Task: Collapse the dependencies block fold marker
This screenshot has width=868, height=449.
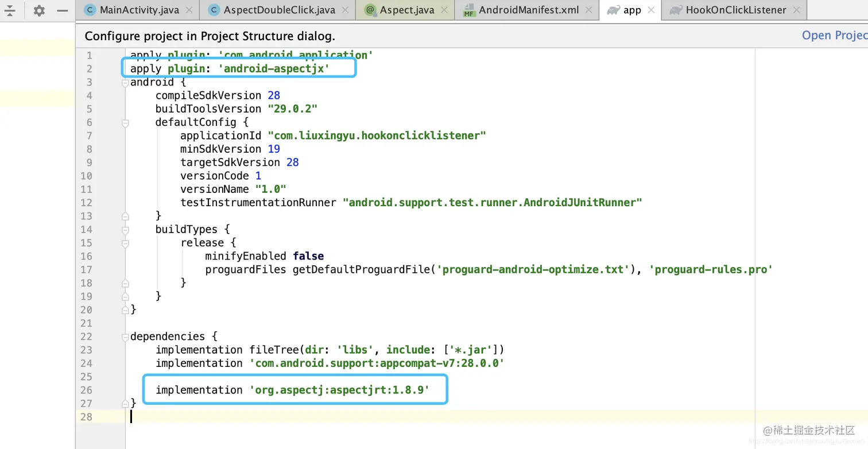Action: click(x=125, y=336)
